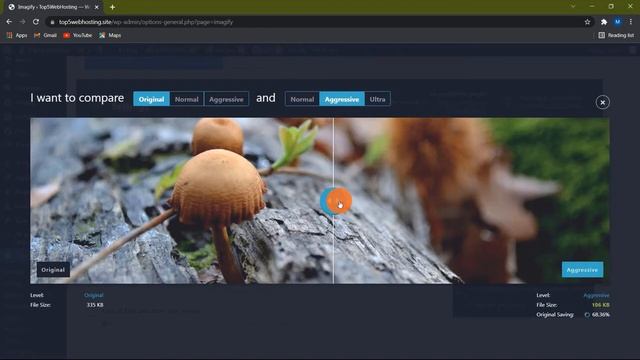Select Normal in the first comparison group

coord(187,99)
